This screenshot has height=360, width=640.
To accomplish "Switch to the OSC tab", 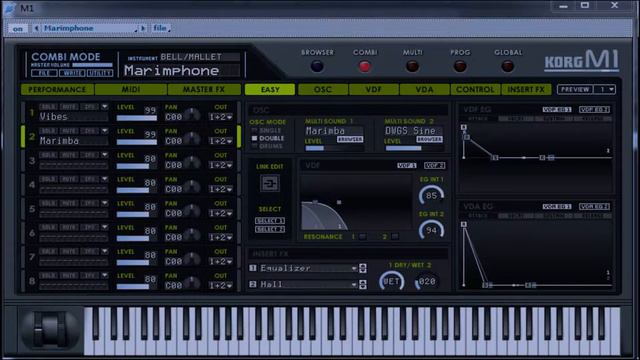I will coord(322,89).
